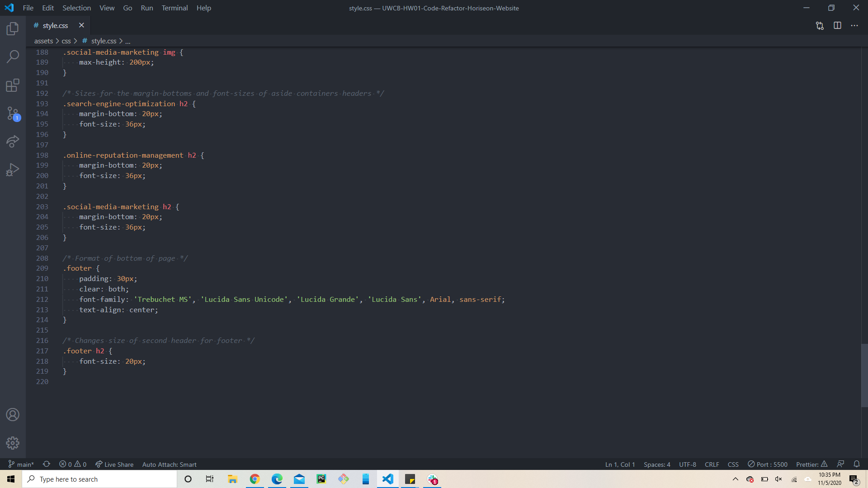Start a Live Share session from status bar
This screenshot has height=488, width=868.
pos(114,464)
